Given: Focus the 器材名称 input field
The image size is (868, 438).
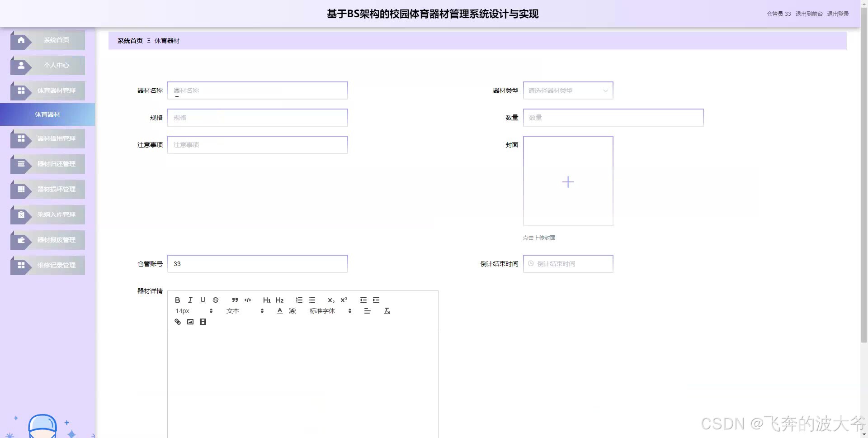Looking at the screenshot, I should (x=257, y=90).
